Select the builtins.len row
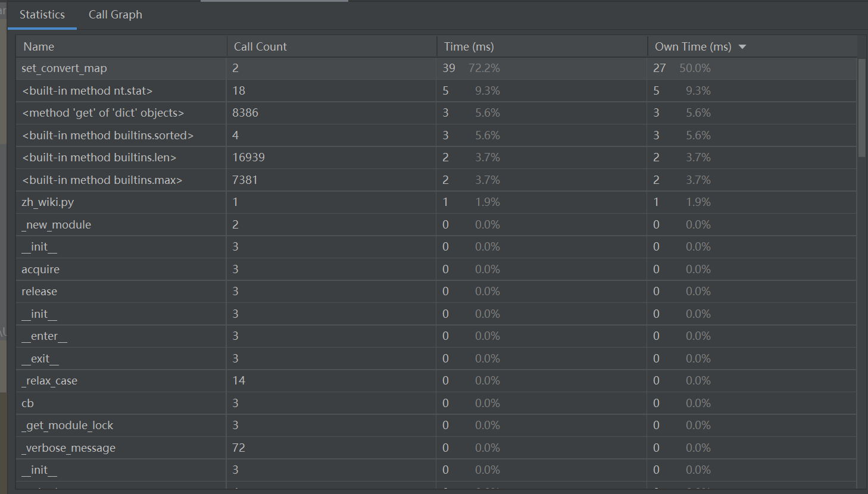868x494 pixels. pyautogui.click(x=99, y=158)
